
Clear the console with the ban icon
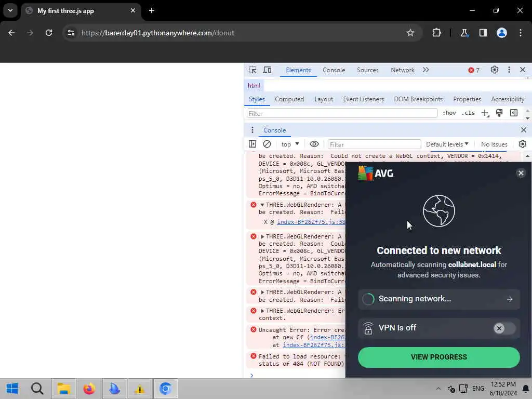click(x=267, y=144)
